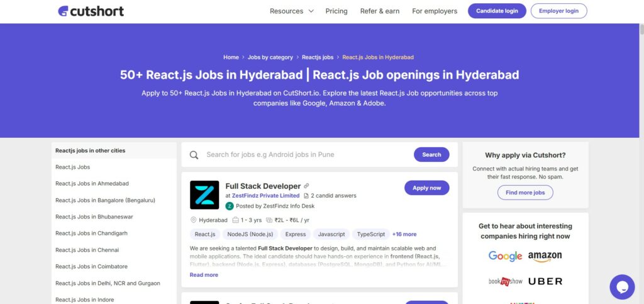The image size is (644, 304).
Task: Click the Employer login button
Action: [558, 11]
